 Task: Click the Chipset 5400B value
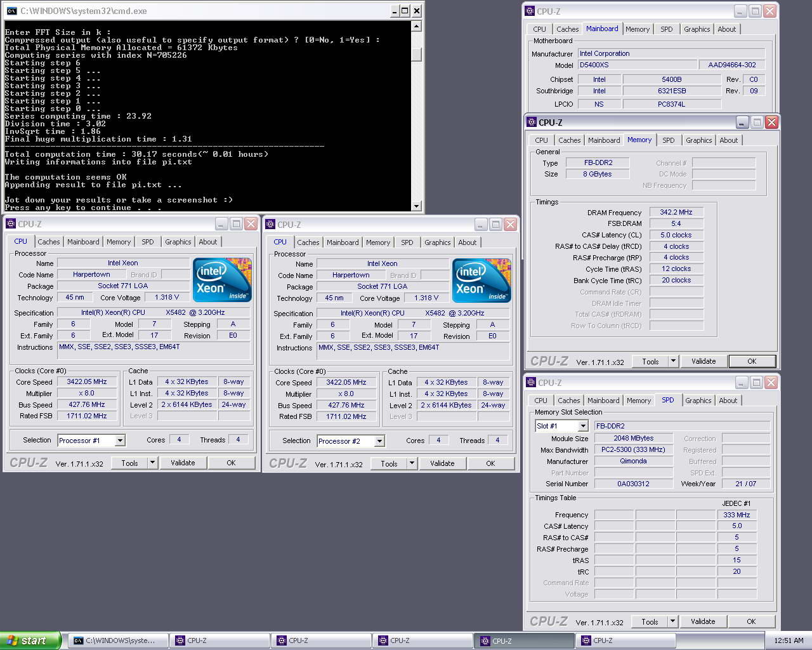pyautogui.click(x=672, y=79)
